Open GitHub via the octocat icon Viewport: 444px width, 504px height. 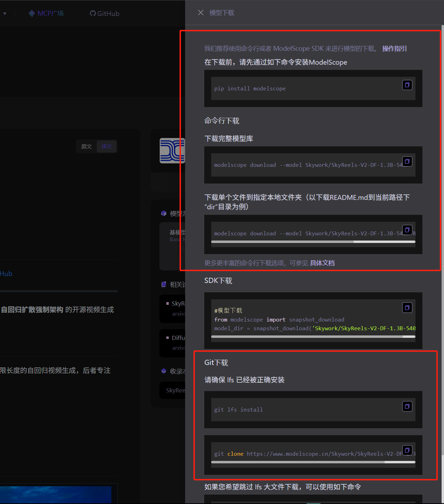[x=92, y=13]
